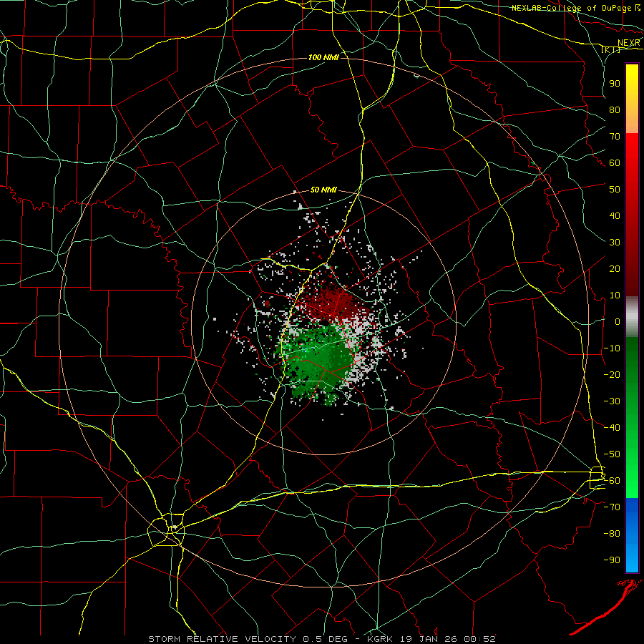Click the 100 NMI range ring label
The height and width of the screenshot is (644, 644).
tap(323, 57)
